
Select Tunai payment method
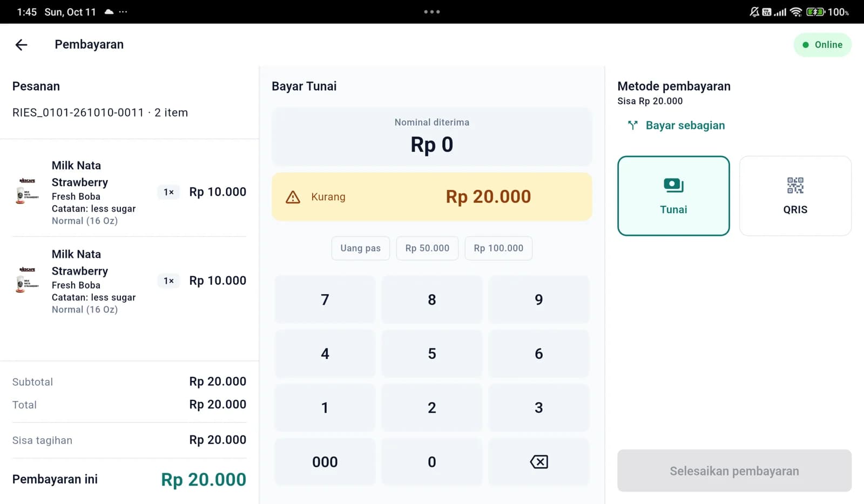pyautogui.click(x=673, y=196)
